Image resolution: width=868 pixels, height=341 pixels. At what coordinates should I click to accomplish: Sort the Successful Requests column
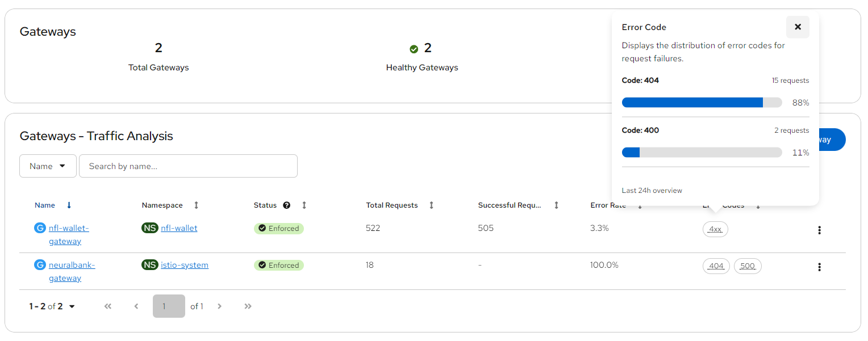click(556, 205)
